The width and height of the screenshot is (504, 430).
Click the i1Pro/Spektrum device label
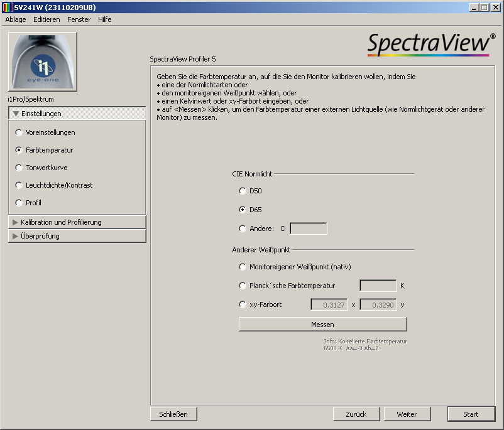coord(31,99)
